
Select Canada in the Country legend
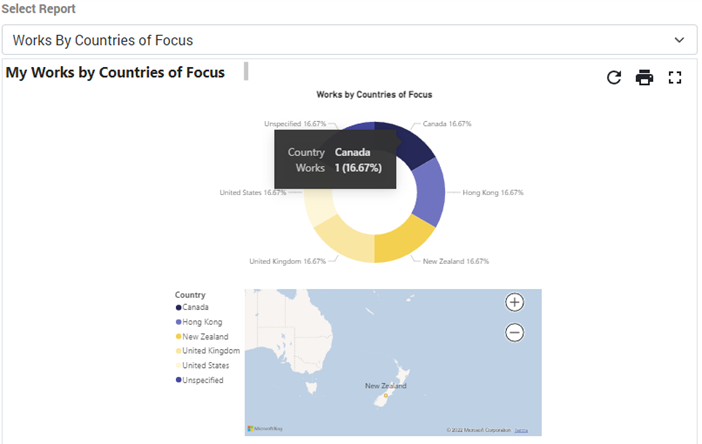pyautogui.click(x=195, y=308)
